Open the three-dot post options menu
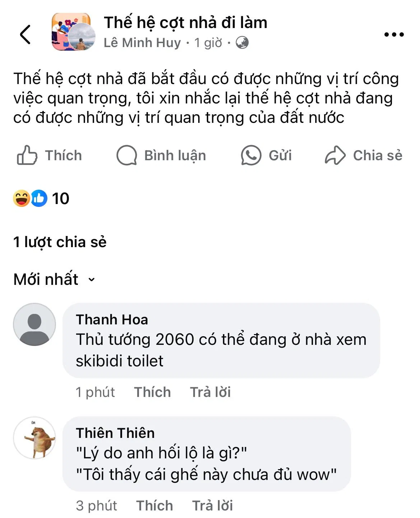This screenshot has width=420, height=518. pos(394,34)
